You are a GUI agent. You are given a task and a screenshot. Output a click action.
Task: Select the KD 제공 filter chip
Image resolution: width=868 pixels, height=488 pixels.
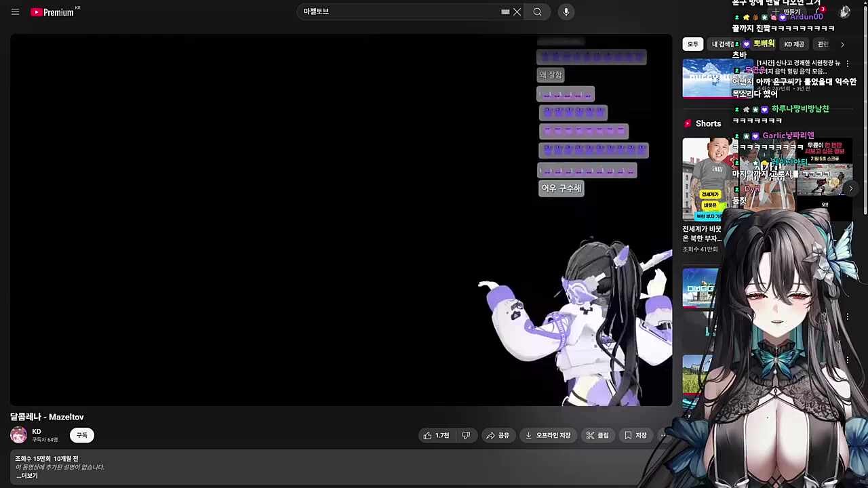tap(794, 44)
